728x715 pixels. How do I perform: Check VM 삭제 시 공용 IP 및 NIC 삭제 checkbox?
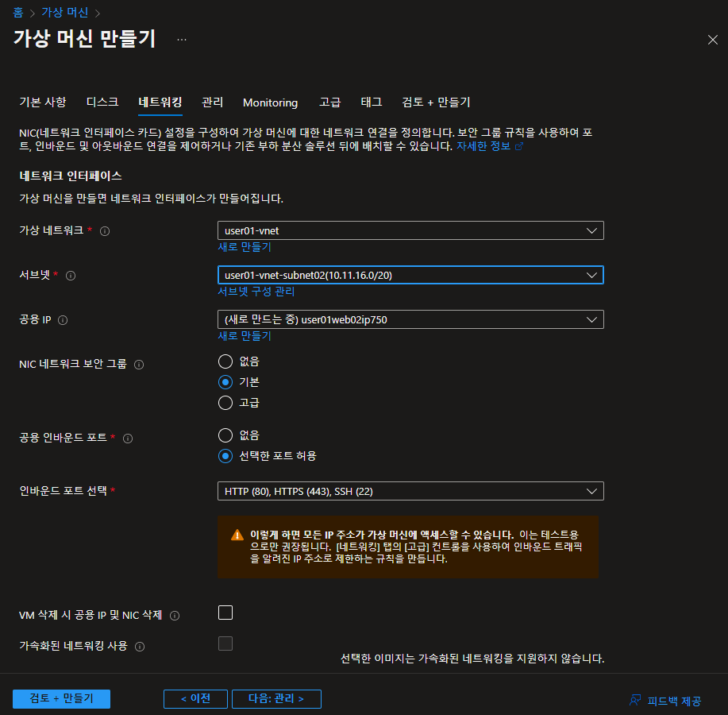[x=225, y=613]
